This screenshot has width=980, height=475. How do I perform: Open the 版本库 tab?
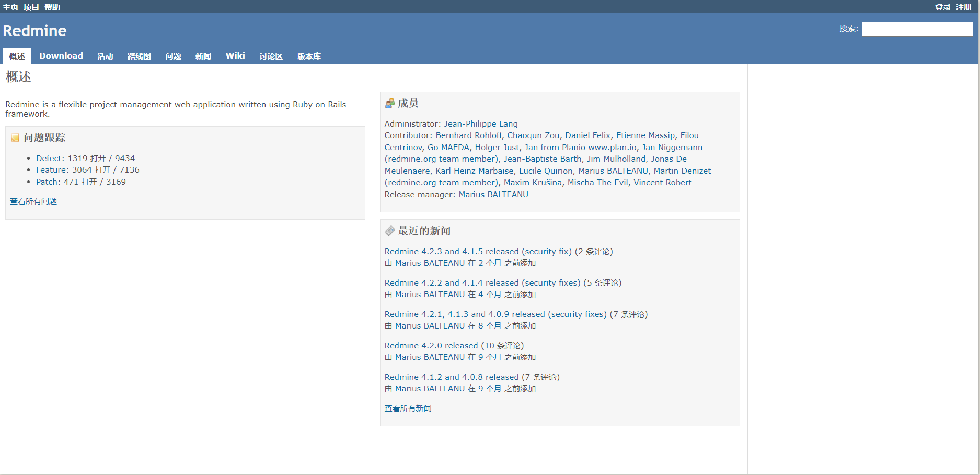309,56
